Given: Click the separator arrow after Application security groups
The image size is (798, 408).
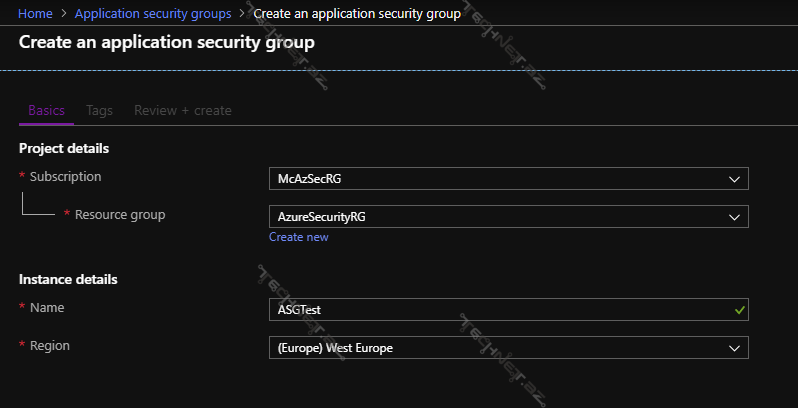Looking at the screenshot, I should coord(242,14).
